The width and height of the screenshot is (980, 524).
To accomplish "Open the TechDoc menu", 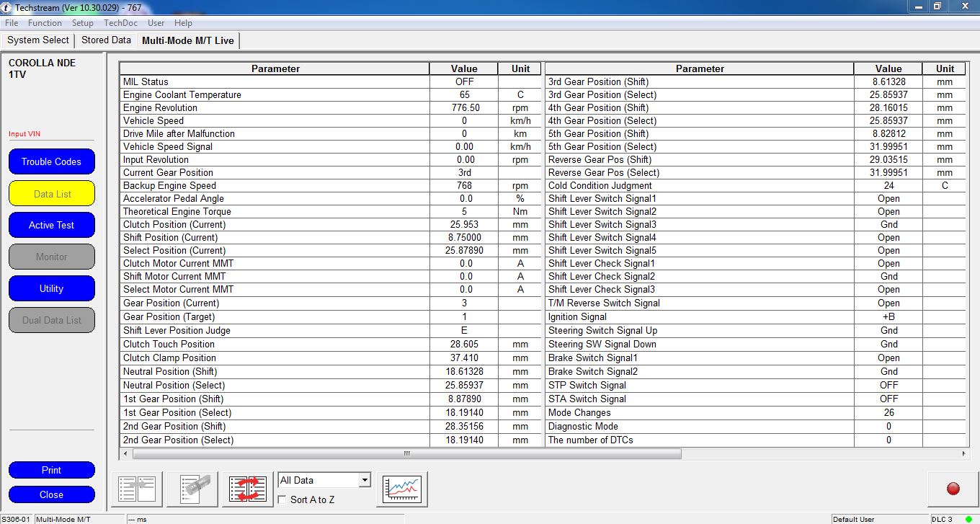I will [x=120, y=23].
